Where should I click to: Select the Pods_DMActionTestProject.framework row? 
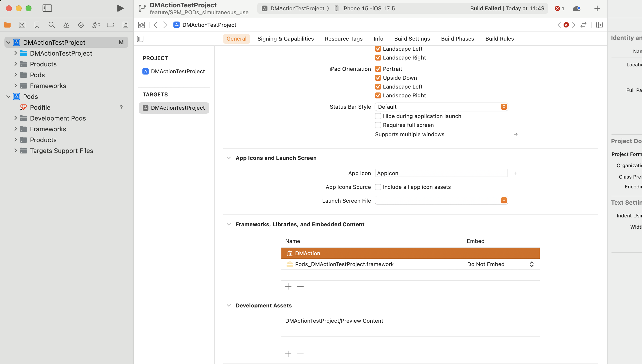click(410, 264)
